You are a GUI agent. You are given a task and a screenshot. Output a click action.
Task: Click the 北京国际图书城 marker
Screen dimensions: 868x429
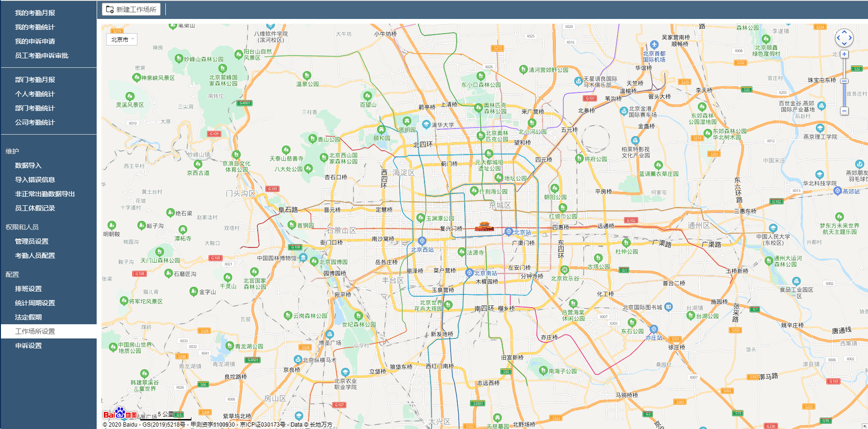click(x=668, y=307)
